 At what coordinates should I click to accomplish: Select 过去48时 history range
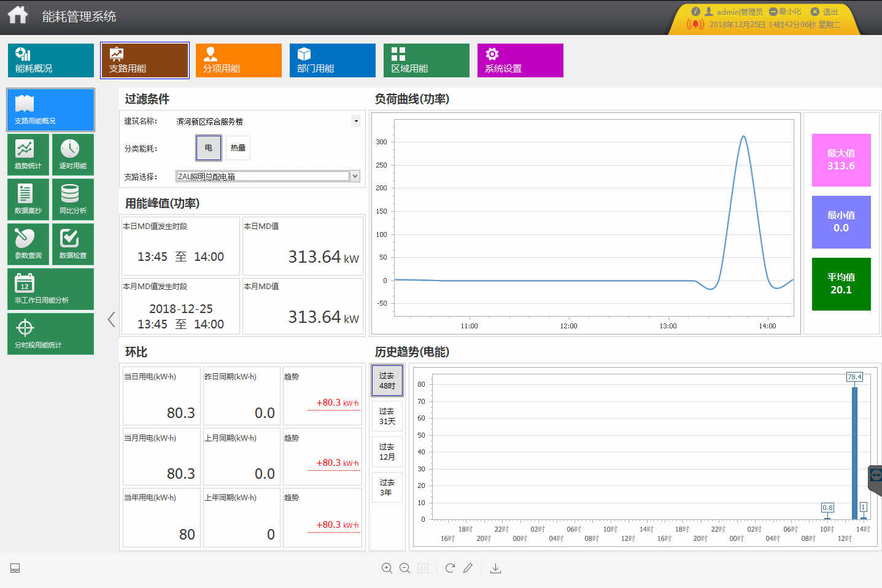387,381
